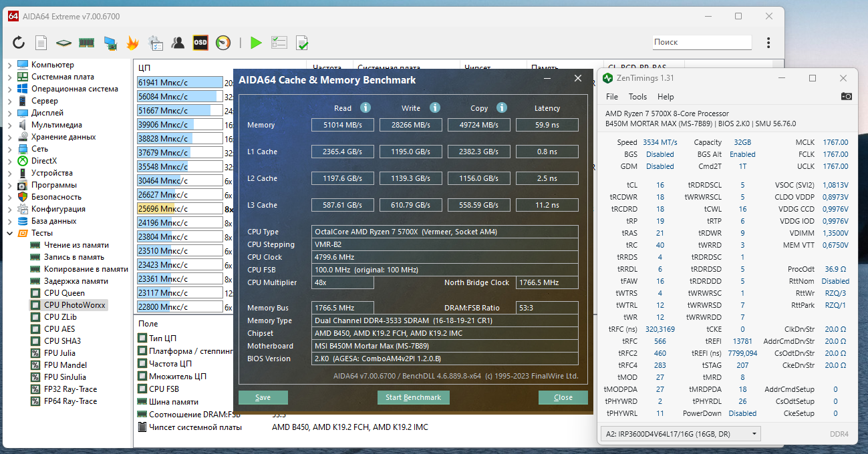Select the CPU SHA3 test

pos(62,341)
